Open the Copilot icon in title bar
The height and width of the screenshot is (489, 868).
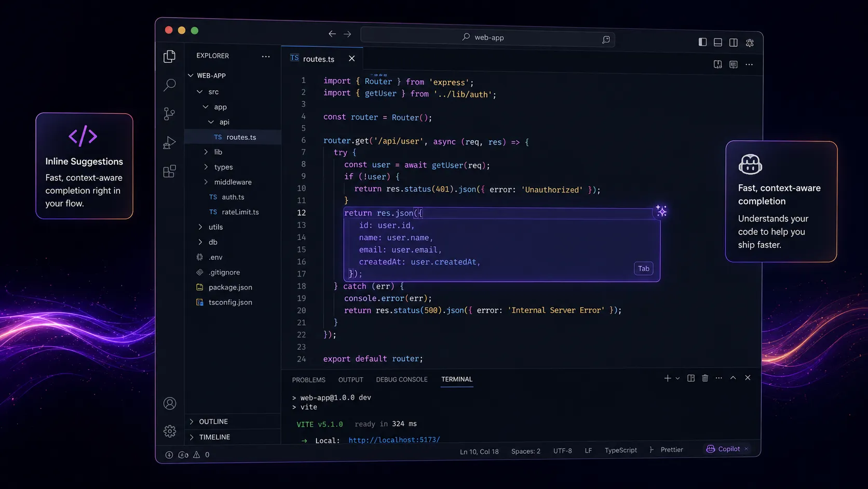pyautogui.click(x=750, y=43)
